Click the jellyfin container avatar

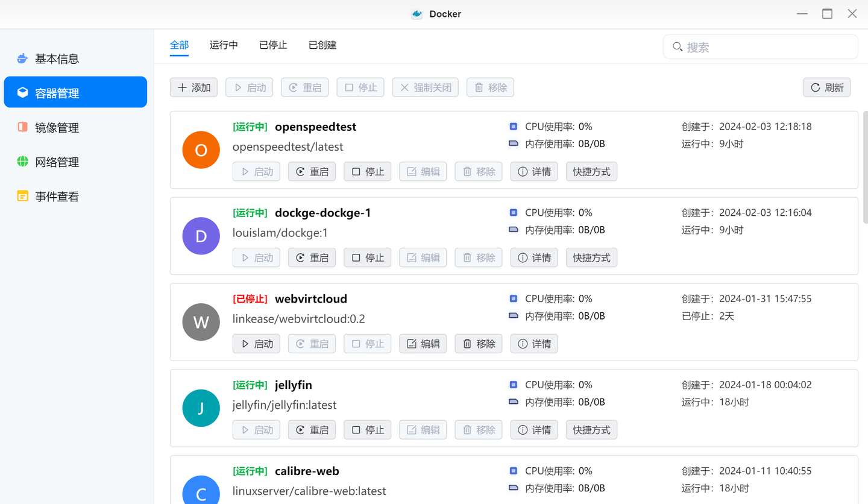(x=201, y=408)
